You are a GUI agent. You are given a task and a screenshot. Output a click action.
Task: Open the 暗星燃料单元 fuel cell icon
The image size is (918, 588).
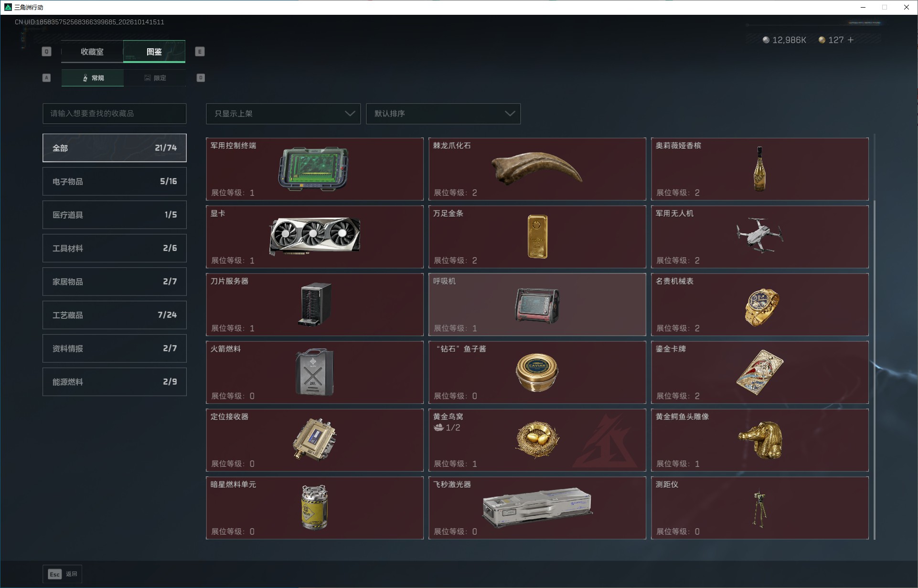coord(314,507)
